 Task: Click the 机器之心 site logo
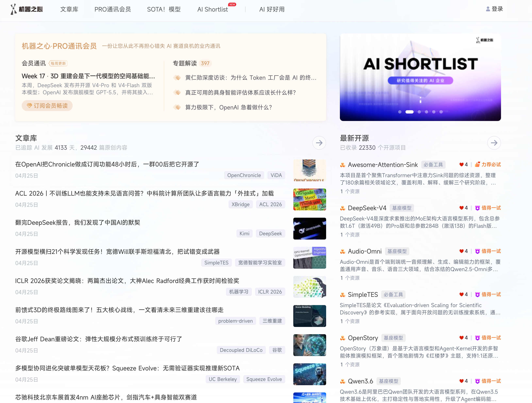pos(27,9)
